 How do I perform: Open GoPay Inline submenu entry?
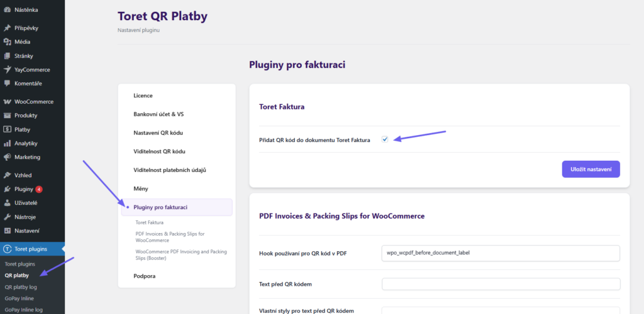[19, 298]
